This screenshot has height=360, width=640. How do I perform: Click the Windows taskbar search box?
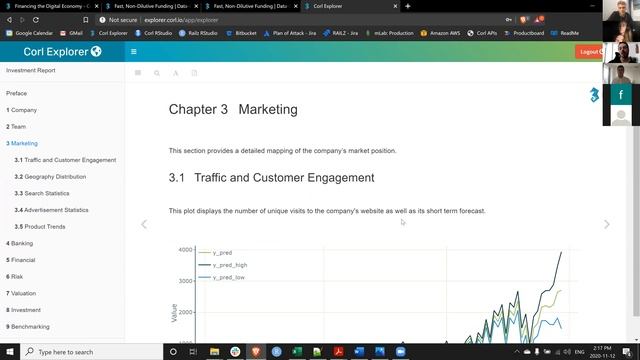coord(91,352)
